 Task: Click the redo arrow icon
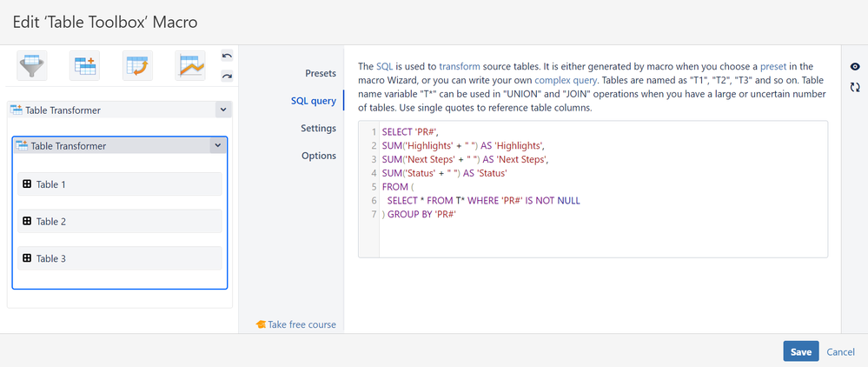[x=227, y=77]
